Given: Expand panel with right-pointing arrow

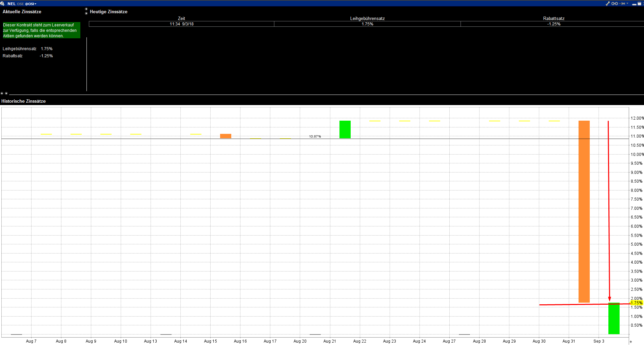Looking at the screenshot, I should coord(86,13).
